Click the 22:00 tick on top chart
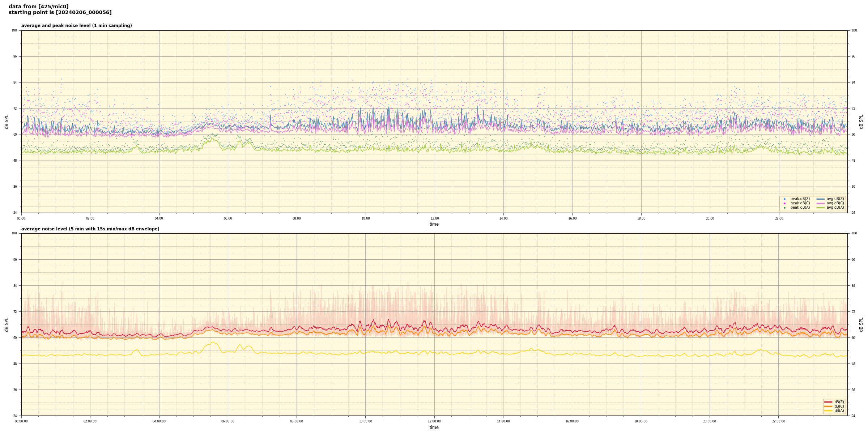 (779, 218)
